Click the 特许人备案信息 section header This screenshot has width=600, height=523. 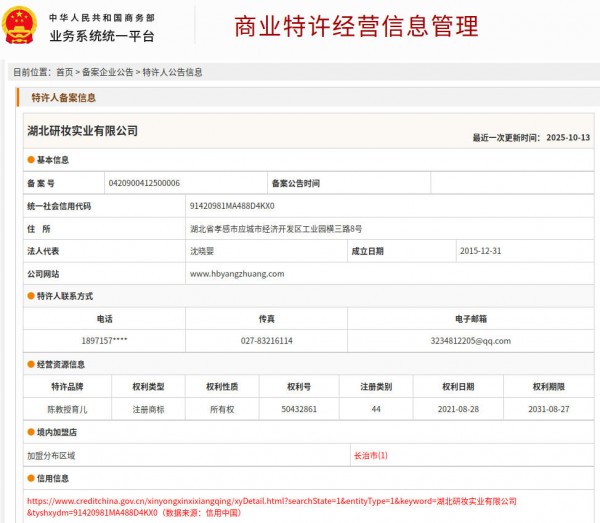[x=64, y=98]
